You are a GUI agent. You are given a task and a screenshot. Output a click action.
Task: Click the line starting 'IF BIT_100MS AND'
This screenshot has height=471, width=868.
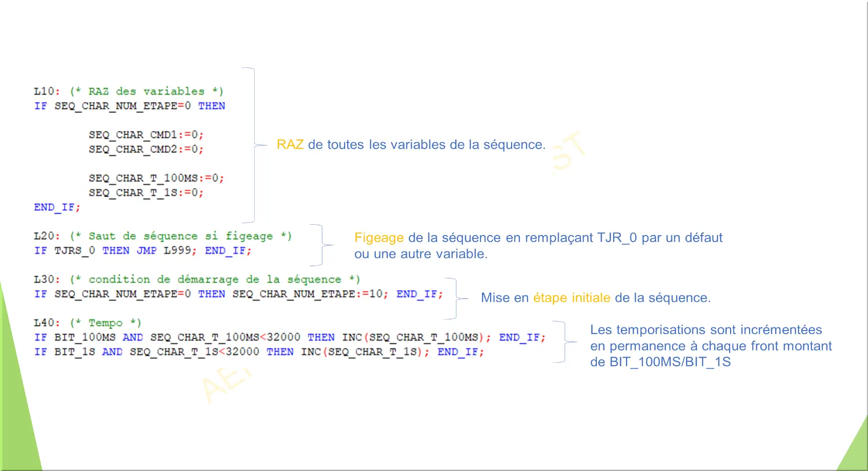tap(290, 337)
